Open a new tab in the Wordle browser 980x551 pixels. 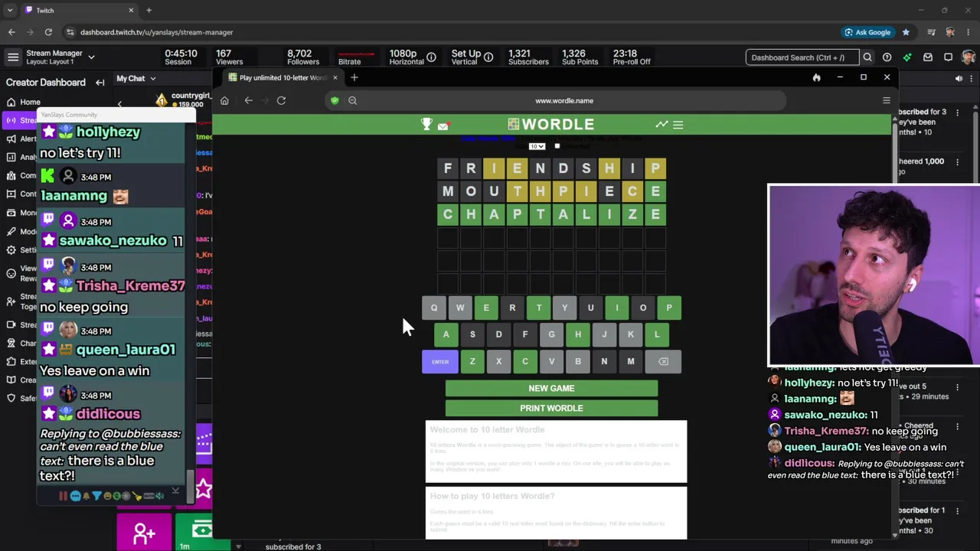pyautogui.click(x=354, y=77)
